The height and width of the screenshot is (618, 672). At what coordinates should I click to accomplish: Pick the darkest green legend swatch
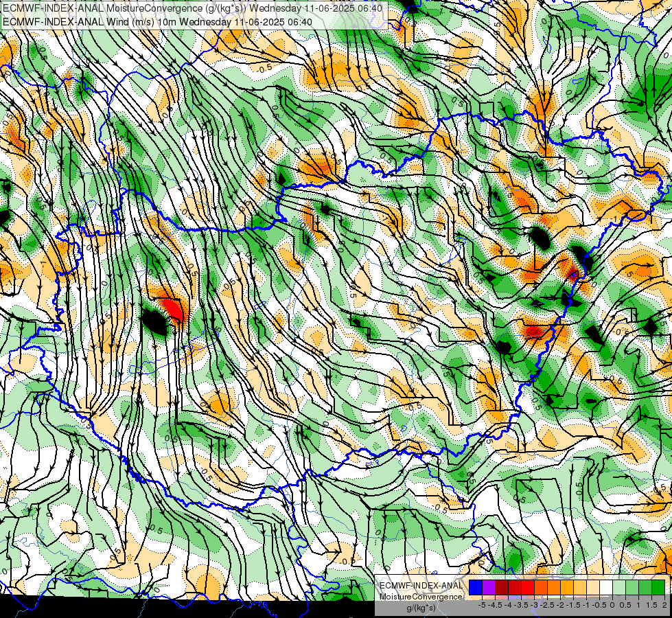coord(658,587)
